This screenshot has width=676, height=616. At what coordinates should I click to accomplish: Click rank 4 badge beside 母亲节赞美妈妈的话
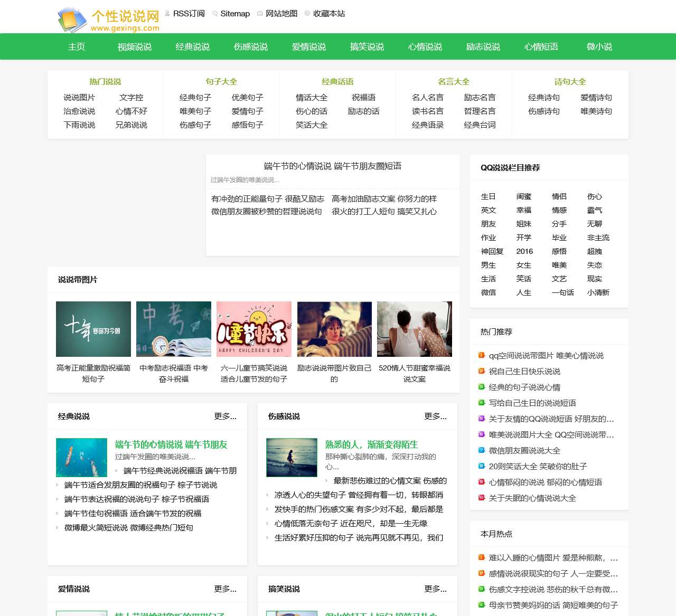click(482, 605)
